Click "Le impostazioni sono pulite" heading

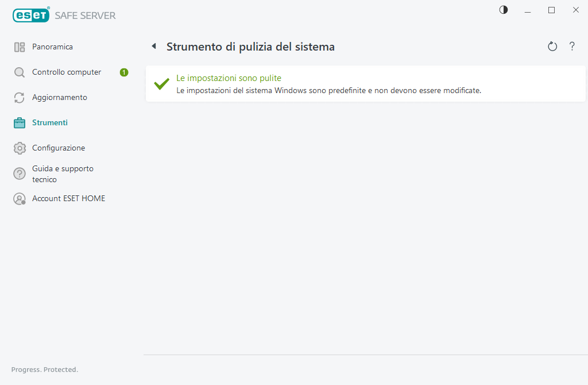click(229, 78)
